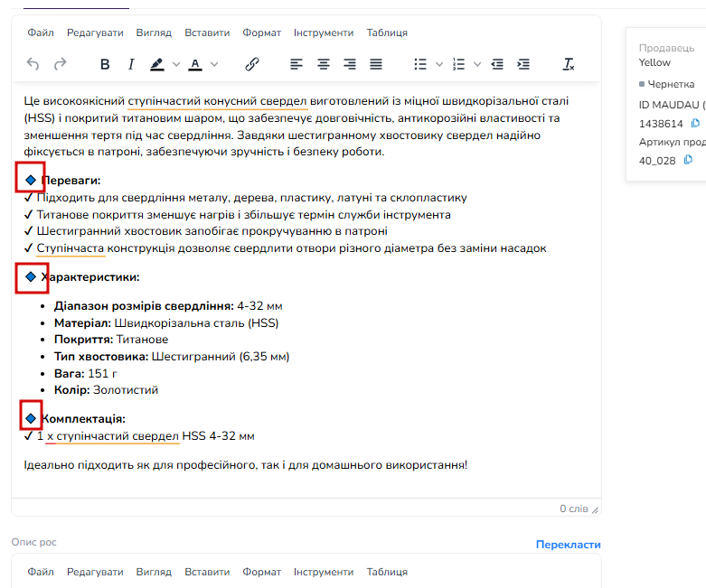Clear text formatting

coord(569,64)
